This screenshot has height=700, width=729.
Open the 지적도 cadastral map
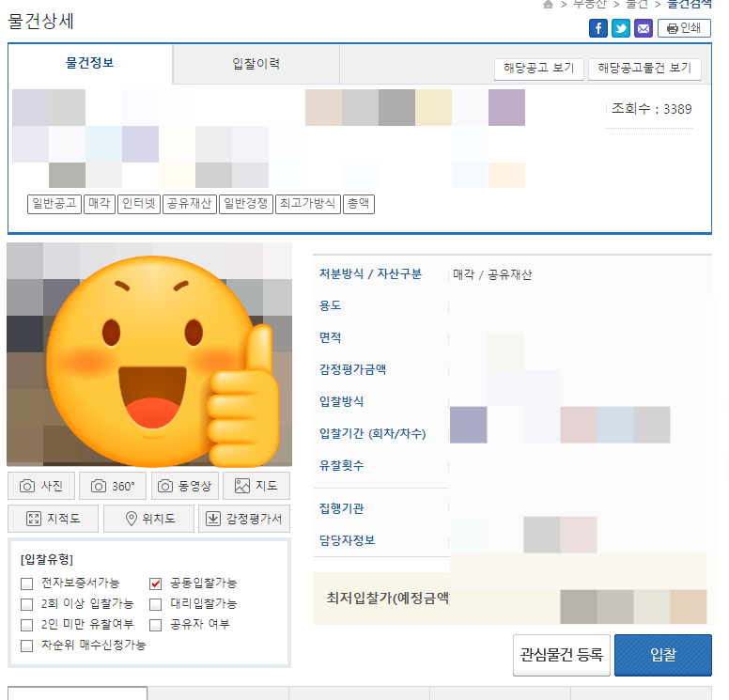point(53,519)
